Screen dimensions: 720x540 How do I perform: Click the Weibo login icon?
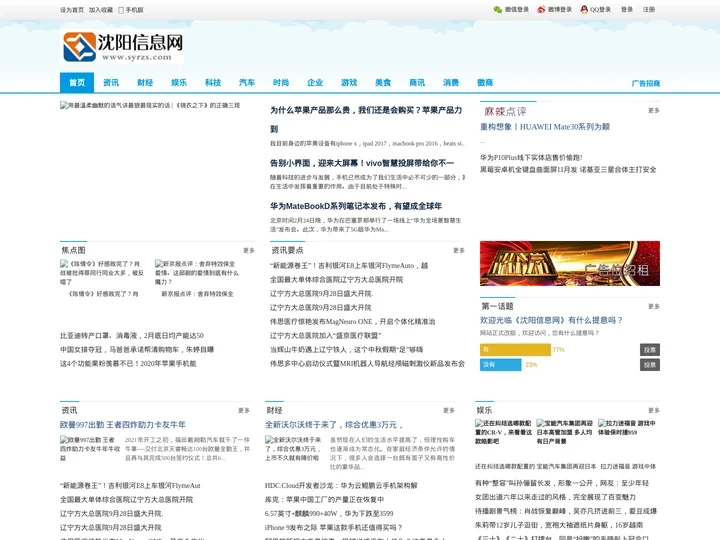coord(541,10)
